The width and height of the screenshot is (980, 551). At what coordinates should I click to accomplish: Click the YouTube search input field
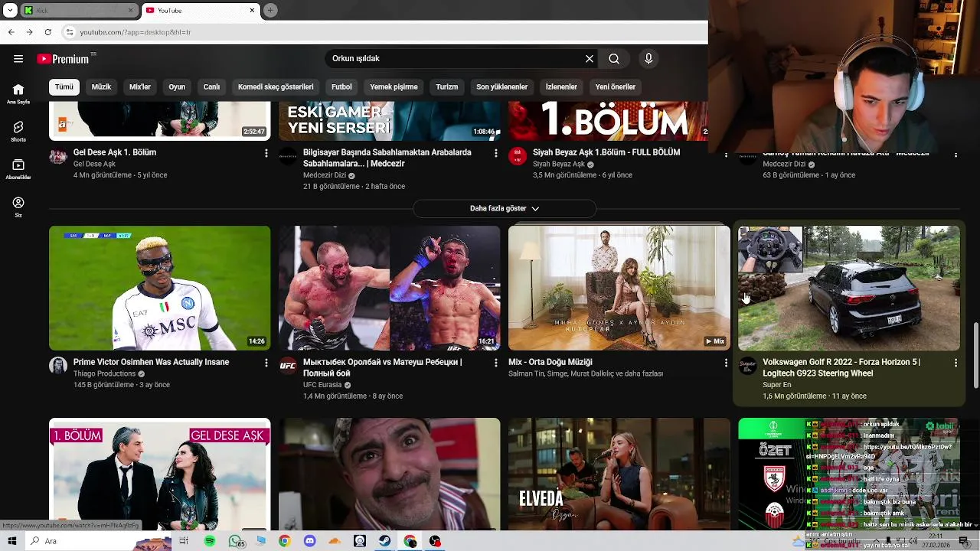[456, 59]
